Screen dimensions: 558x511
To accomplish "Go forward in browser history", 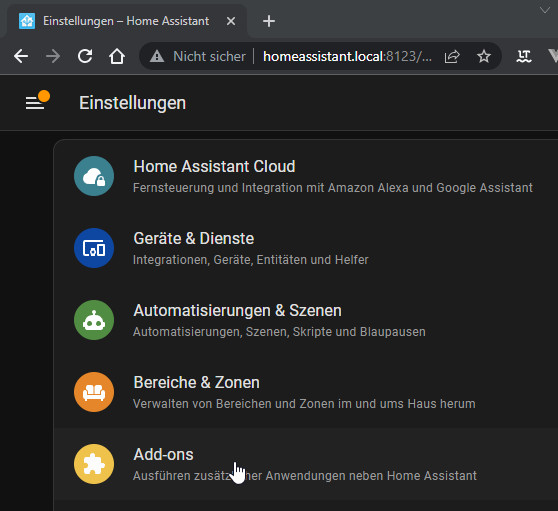I will coord(53,56).
